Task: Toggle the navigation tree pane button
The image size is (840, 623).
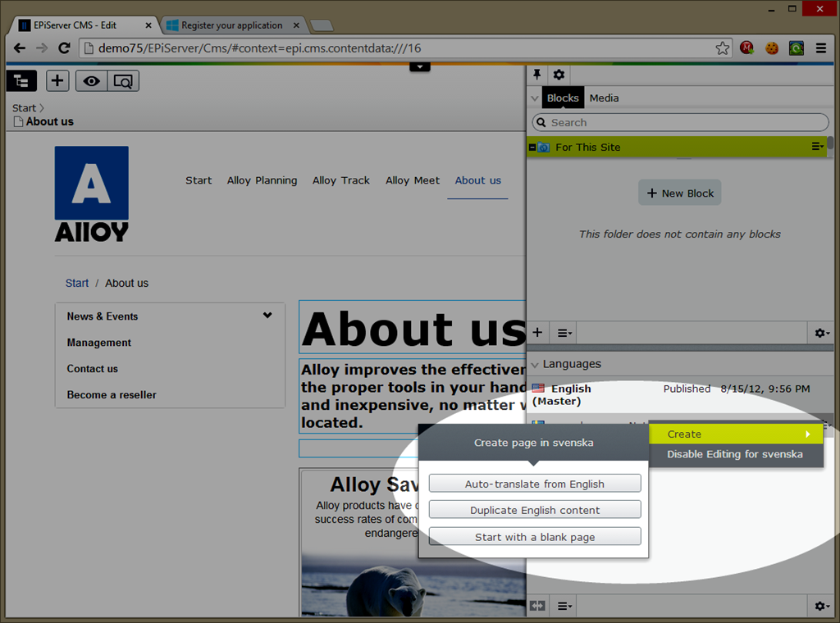Action: coord(21,80)
